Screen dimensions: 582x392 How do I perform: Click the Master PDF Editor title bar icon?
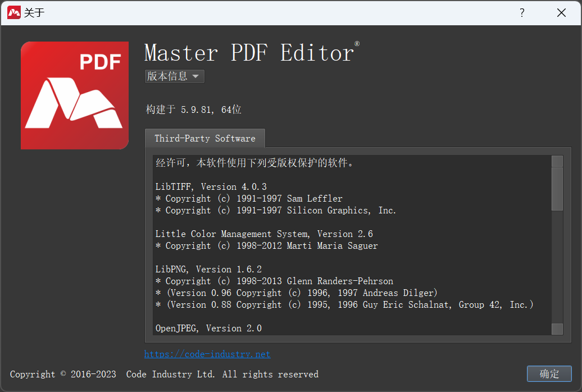(14, 12)
